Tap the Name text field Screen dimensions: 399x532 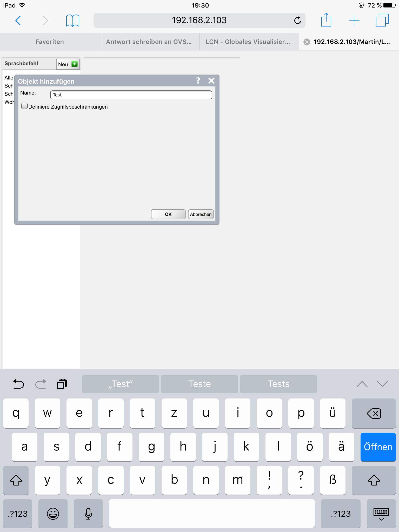click(131, 95)
